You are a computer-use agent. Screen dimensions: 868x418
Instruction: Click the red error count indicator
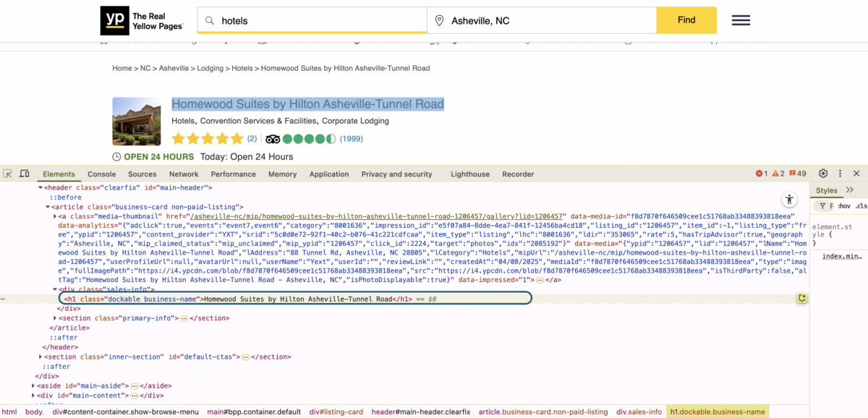point(761,174)
